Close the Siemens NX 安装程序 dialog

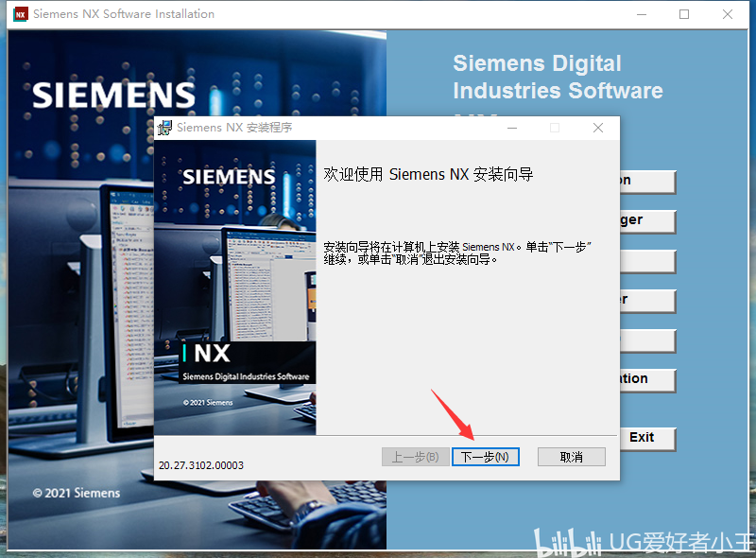[598, 128]
